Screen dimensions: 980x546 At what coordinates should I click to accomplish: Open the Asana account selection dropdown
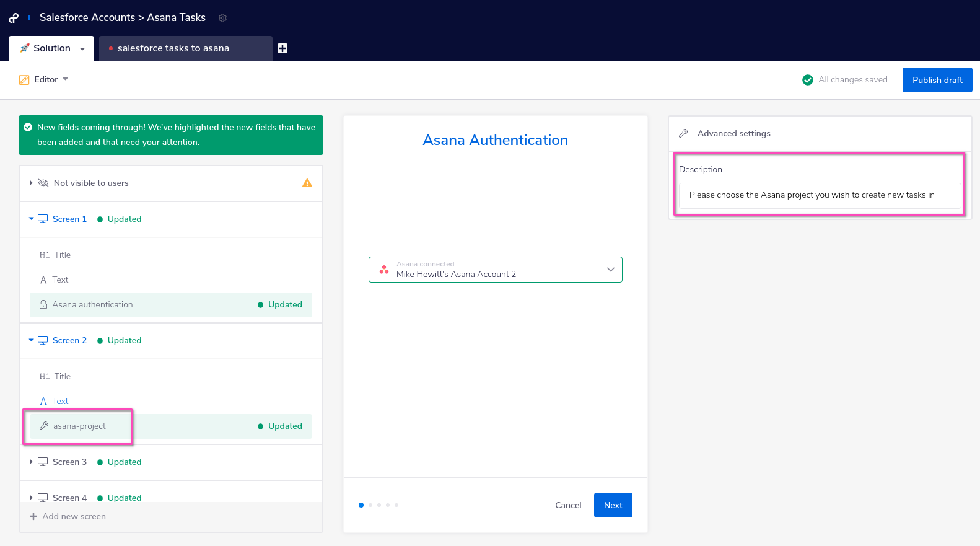pos(496,270)
